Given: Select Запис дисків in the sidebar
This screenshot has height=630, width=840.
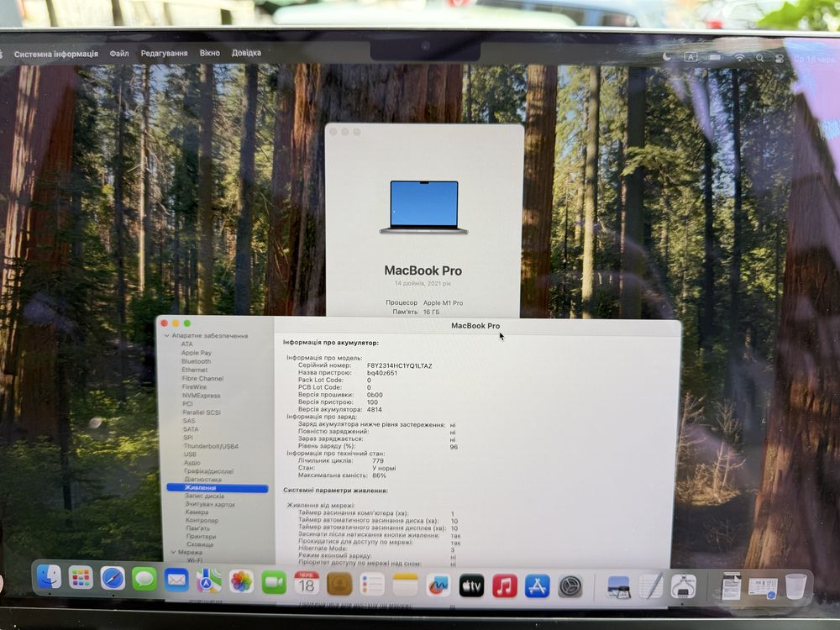Looking at the screenshot, I should pyautogui.click(x=205, y=496).
